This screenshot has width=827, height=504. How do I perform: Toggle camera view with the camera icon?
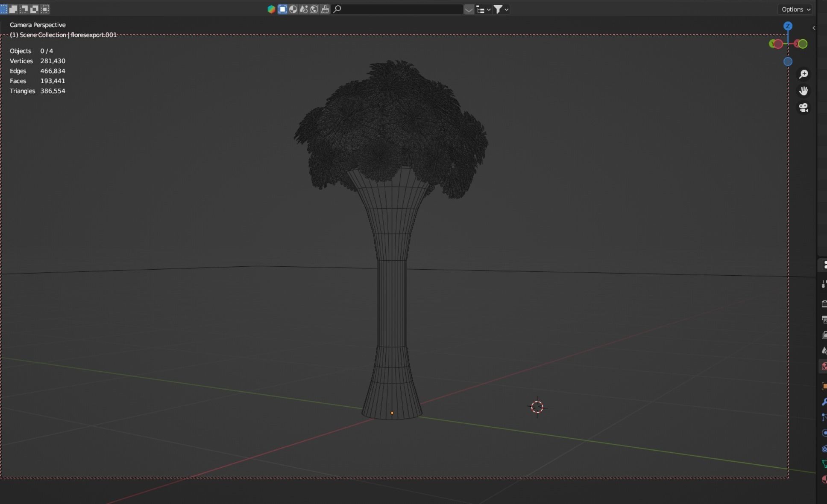click(x=804, y=108)
